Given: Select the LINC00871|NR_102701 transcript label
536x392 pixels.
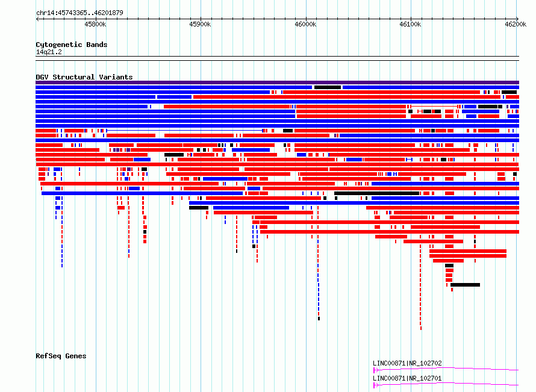Looking at the screenshot, I should tap(407, 378).
